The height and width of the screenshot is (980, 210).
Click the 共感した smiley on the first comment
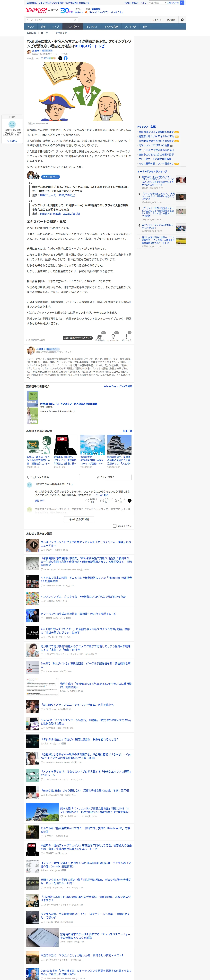(87, 501)
